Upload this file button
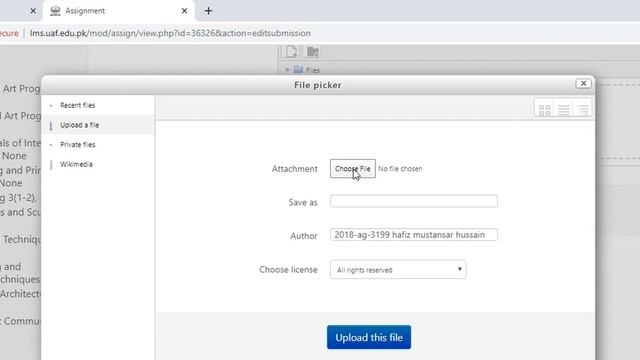Image resolution: width=640 pixels, height=360 pixels. pyautogui.click(x=369, y=337)
